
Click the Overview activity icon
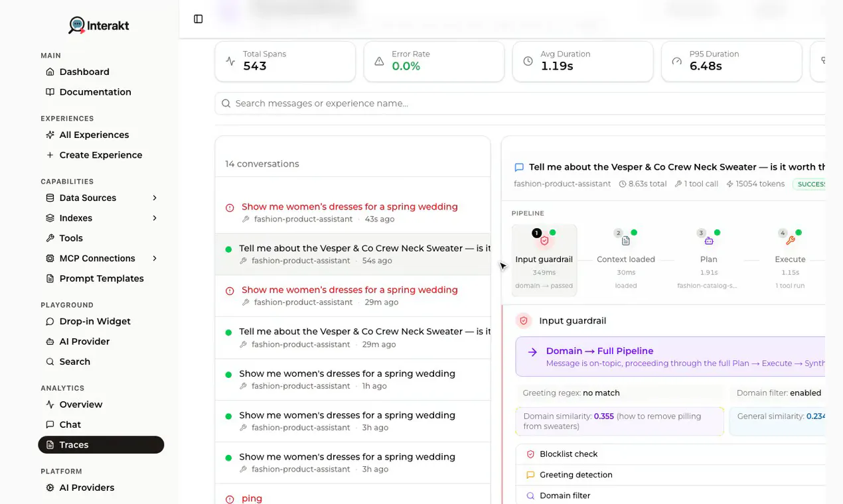50,405
